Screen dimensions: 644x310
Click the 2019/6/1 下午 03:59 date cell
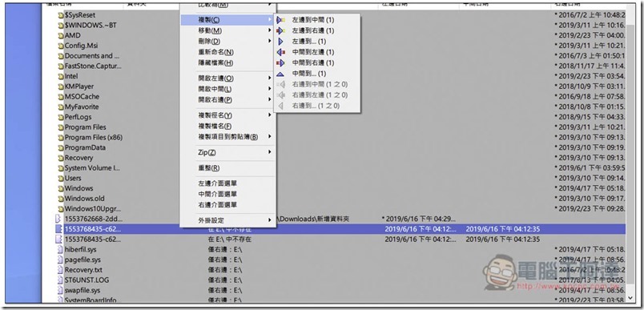click(590, 168)
